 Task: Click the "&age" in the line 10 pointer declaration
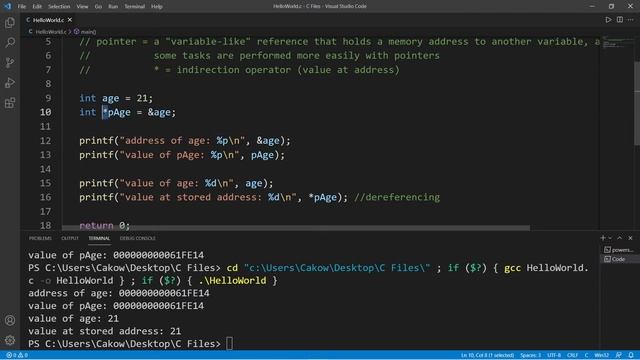[x=159, y=112]
